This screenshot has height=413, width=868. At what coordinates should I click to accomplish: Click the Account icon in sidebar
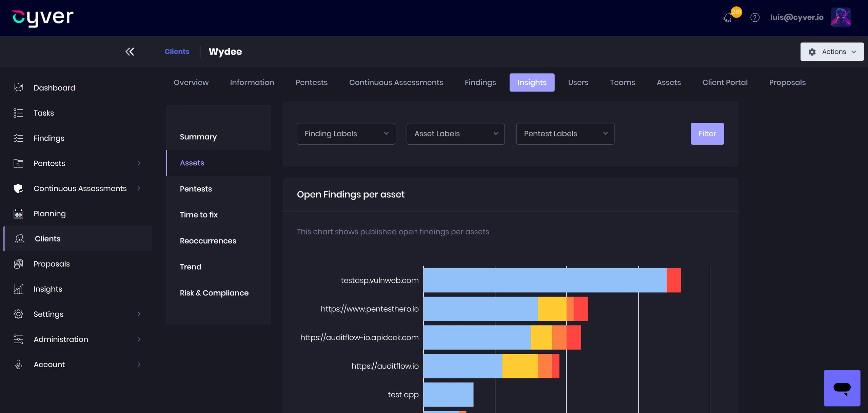click(18, 365)
